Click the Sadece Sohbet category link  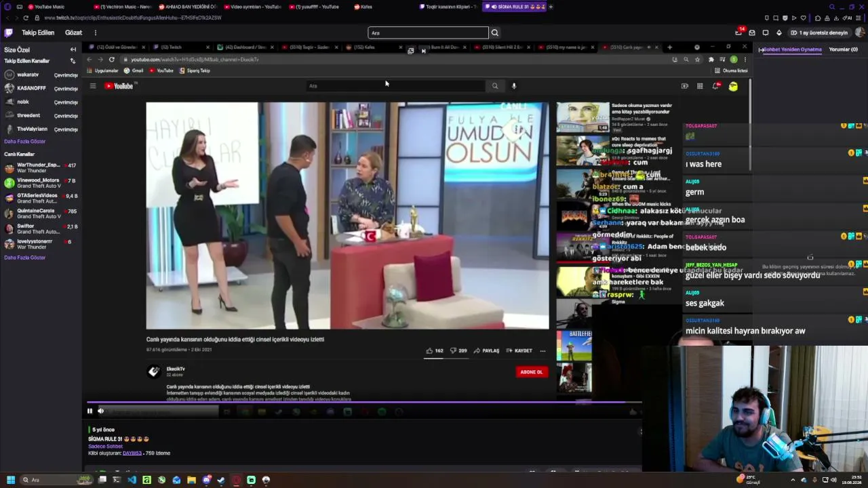[105, 446]
